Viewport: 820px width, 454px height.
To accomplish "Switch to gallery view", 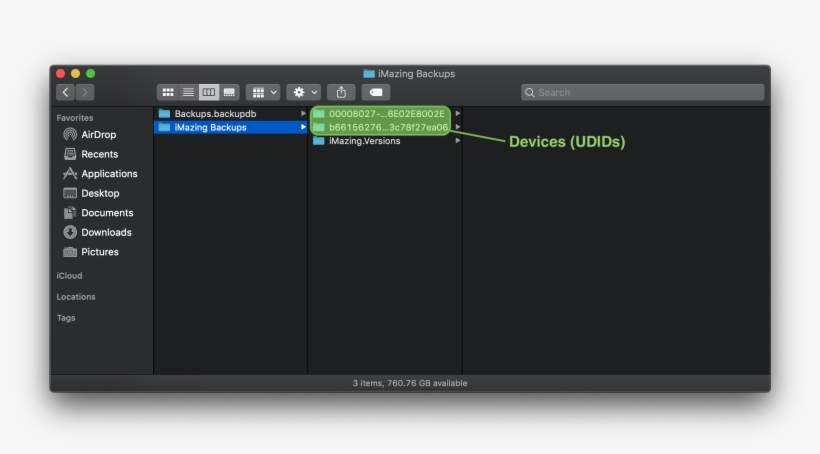I will [229, 93].
